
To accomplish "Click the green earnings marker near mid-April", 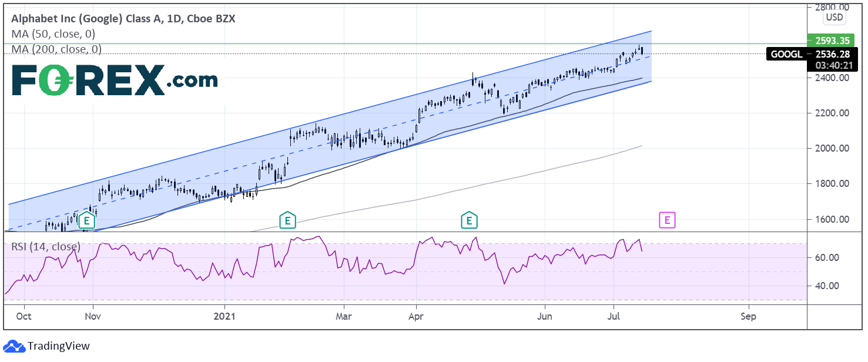I will coord(470,221).
